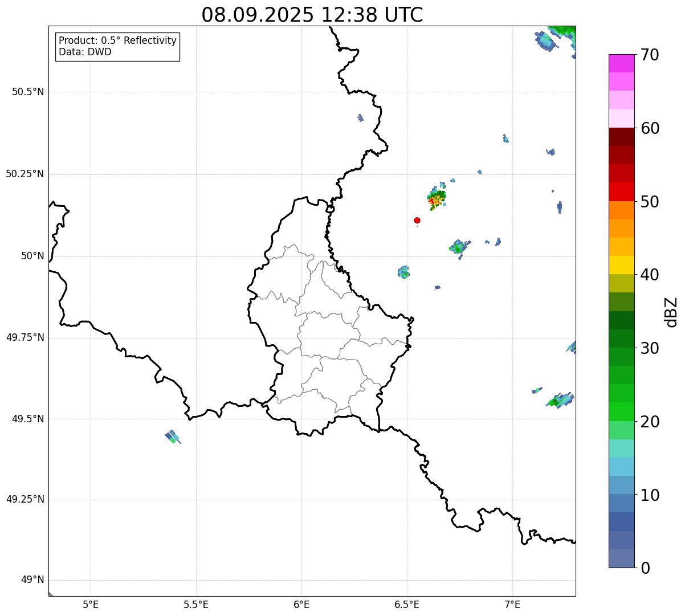This screenshot has height=616, width=685.
Task: Click the 6°E longitude tick label
Action: click(x=301, y=604)
